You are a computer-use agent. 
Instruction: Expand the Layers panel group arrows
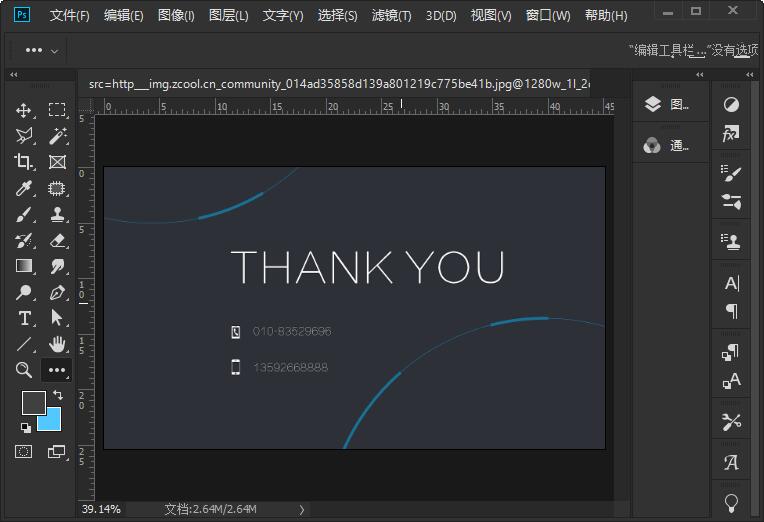click(700, 75)
